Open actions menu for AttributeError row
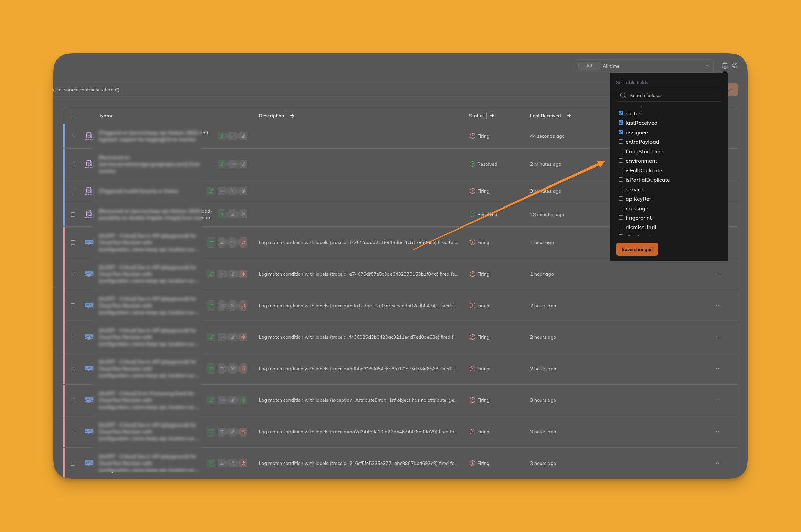The image size is (801, 532). [x=718, y=400]
